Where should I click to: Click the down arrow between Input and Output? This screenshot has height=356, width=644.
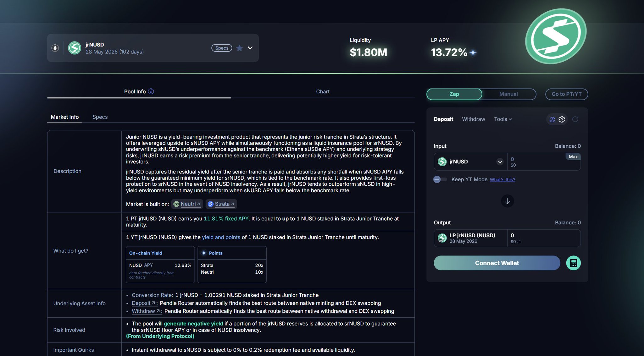507,201
